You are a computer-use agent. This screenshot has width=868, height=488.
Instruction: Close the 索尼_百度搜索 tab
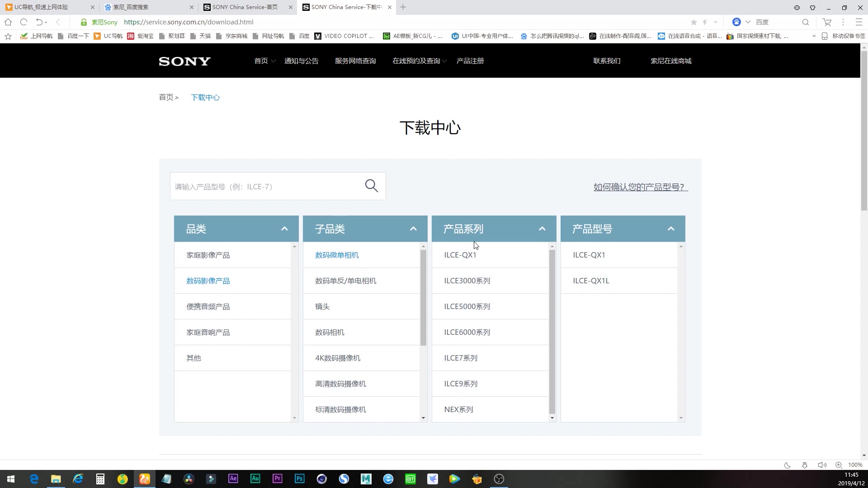[191, 7]
